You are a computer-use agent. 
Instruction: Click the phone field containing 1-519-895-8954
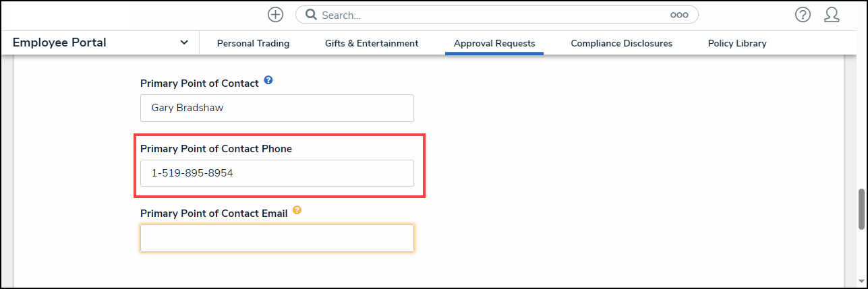click(277, 173)
